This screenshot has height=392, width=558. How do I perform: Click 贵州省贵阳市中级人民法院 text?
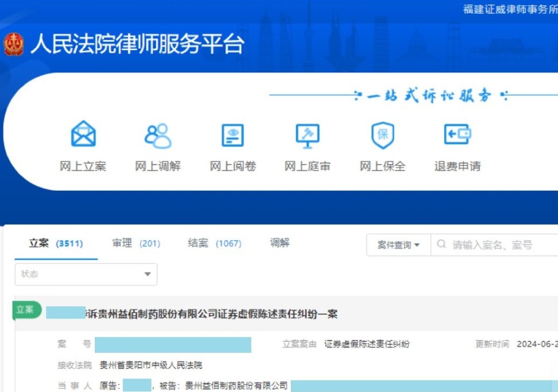(x=151, y=365)
